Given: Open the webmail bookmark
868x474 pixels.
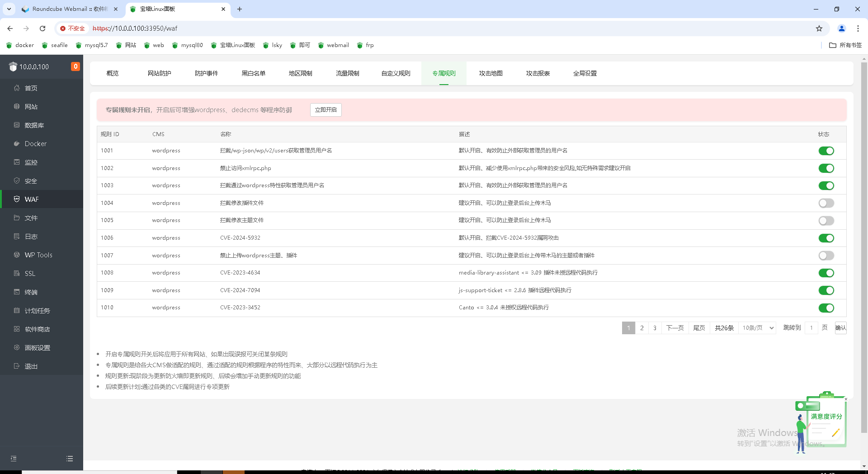Looking at the screenshot, I should tap(334, 45).
